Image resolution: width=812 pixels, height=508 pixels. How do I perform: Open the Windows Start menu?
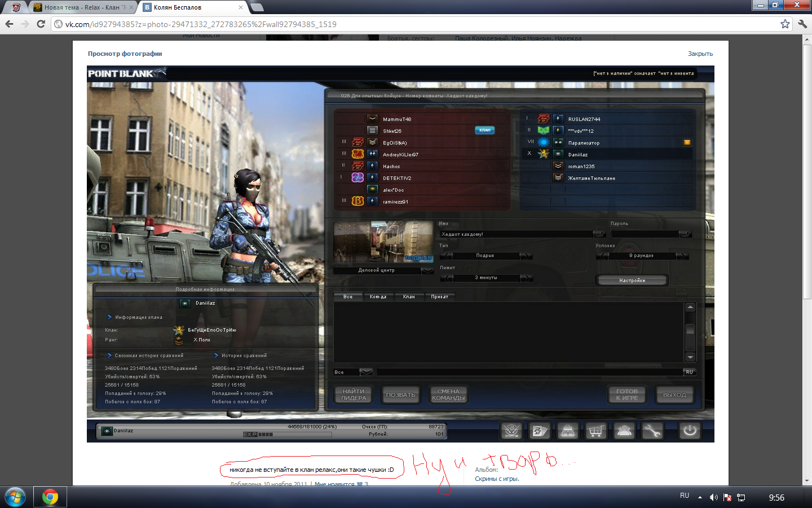point(15,497)
